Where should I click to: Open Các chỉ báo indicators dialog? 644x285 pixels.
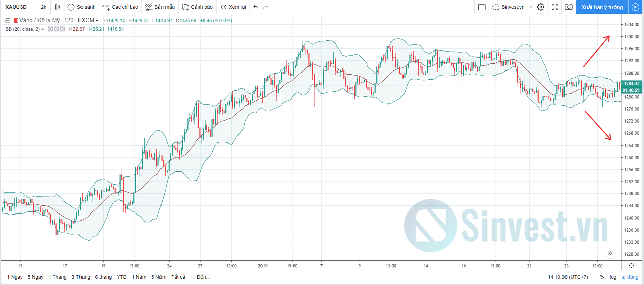(x=120, y=7)
